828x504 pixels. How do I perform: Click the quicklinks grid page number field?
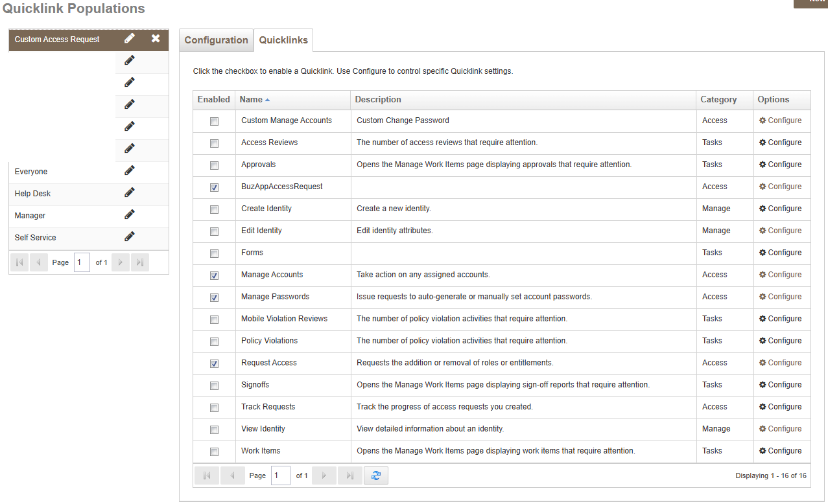[280, 475]
